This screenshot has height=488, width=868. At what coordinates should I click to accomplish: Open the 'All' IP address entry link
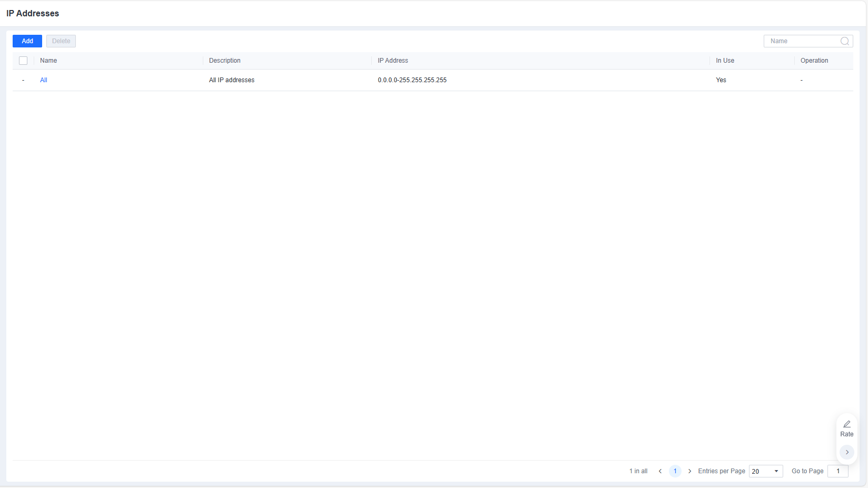tap(44, 80)
